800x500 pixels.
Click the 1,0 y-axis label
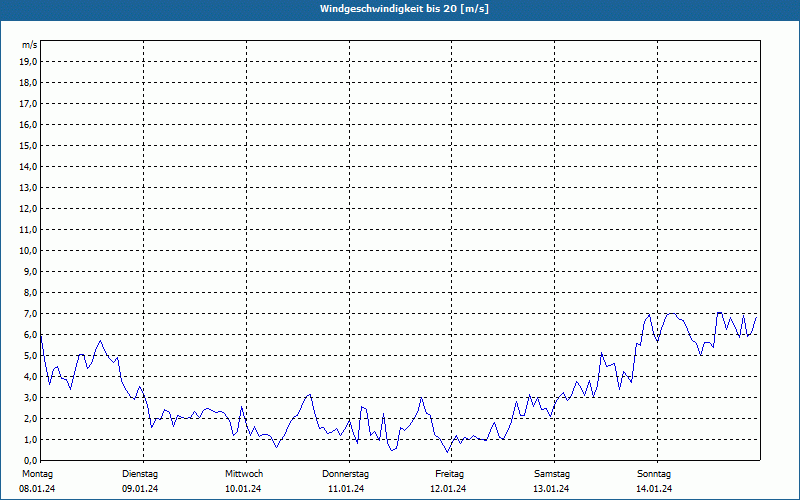pyautogui.click(x=30, y=440)
